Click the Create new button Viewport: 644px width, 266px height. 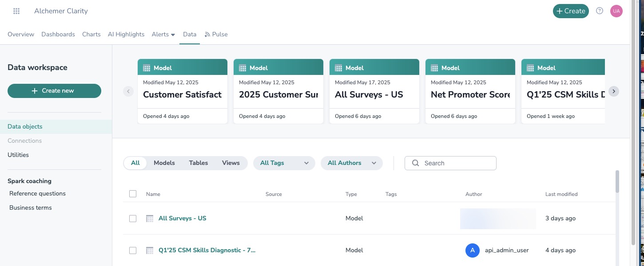point(54,91)
